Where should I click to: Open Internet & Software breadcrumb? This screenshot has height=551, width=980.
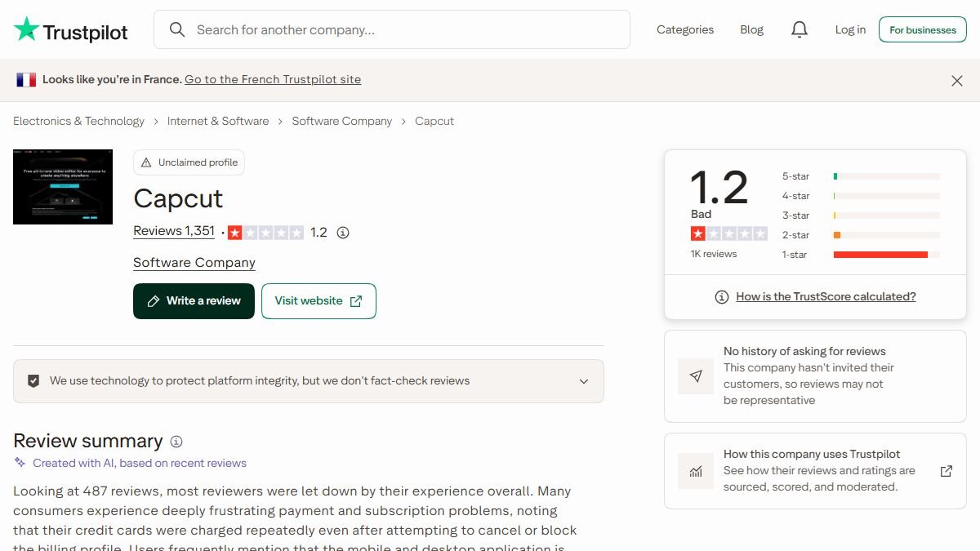218,121
